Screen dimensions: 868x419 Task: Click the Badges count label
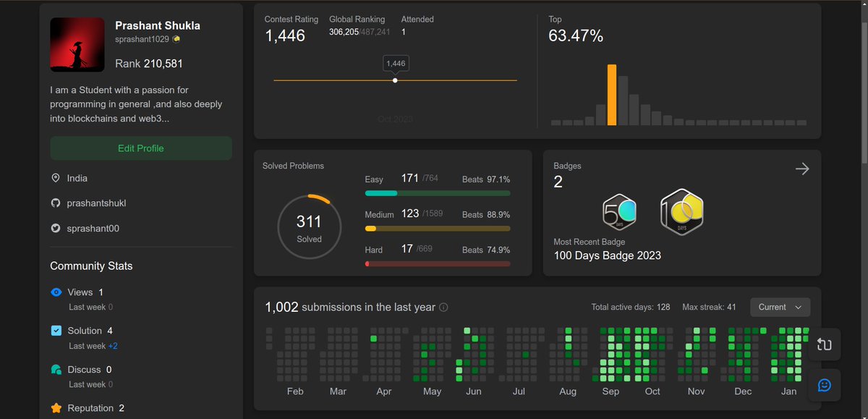click(568, 166)
